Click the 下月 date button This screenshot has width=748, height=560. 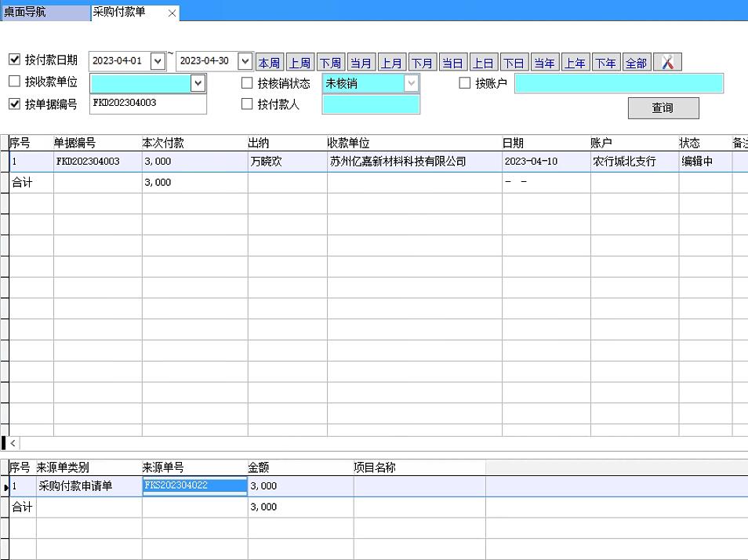pyautogui.click(x=422, y=63)
